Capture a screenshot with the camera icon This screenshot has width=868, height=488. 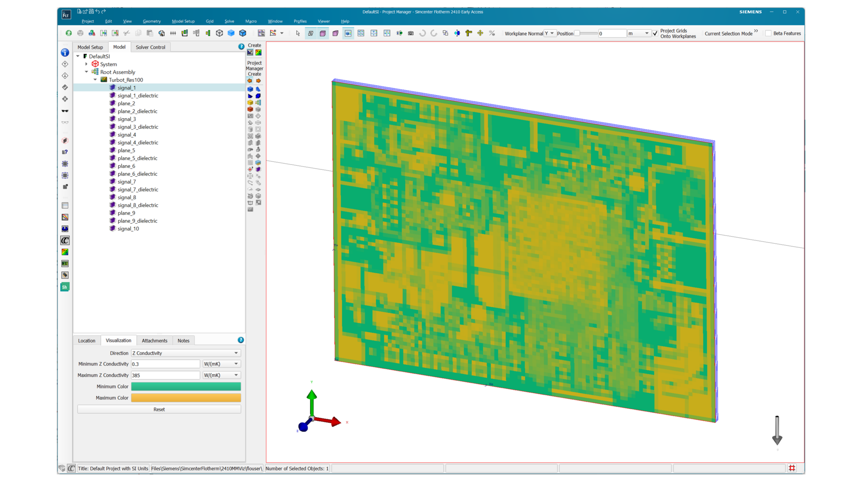411,33
